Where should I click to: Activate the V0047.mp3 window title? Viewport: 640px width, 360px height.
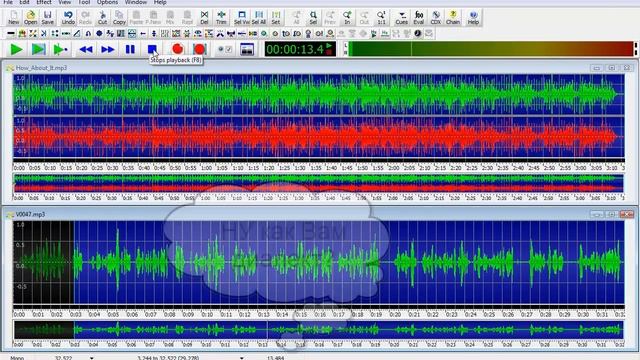click(30, 214)
